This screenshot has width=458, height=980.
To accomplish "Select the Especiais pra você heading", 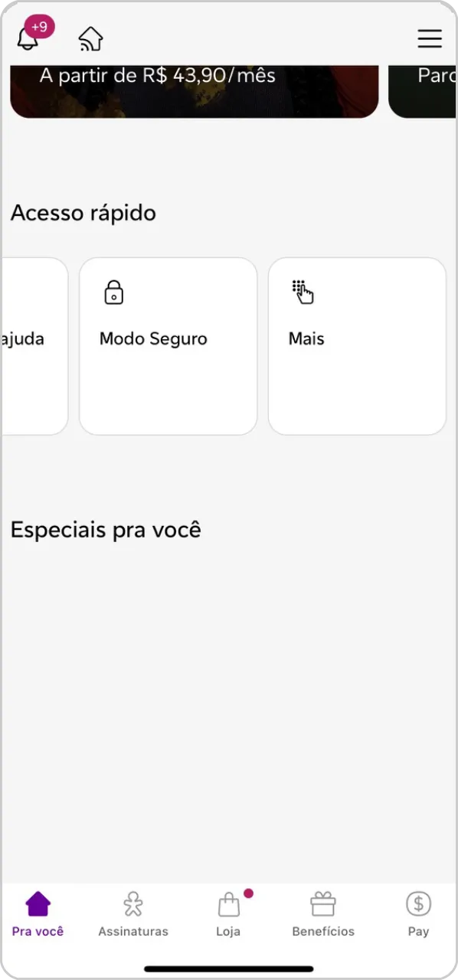I will click(x=106, y=529).
